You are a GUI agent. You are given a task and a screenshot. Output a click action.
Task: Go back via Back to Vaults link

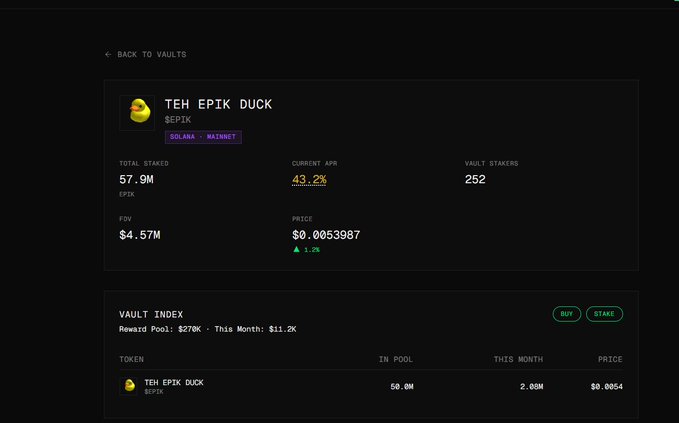tap(146, 55)
